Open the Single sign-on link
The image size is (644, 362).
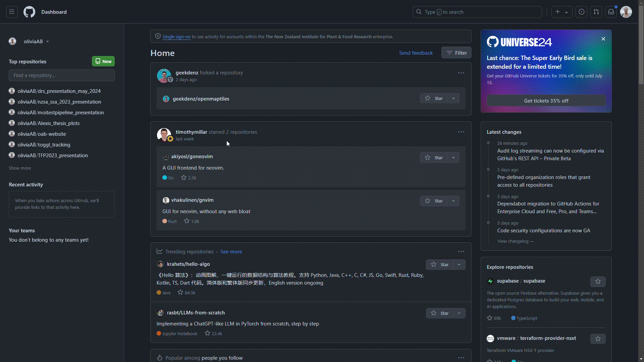click(176, 37)
